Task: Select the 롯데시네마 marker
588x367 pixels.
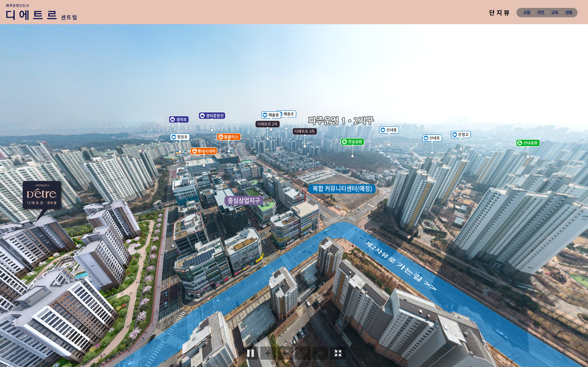Action: click(204, 151)
